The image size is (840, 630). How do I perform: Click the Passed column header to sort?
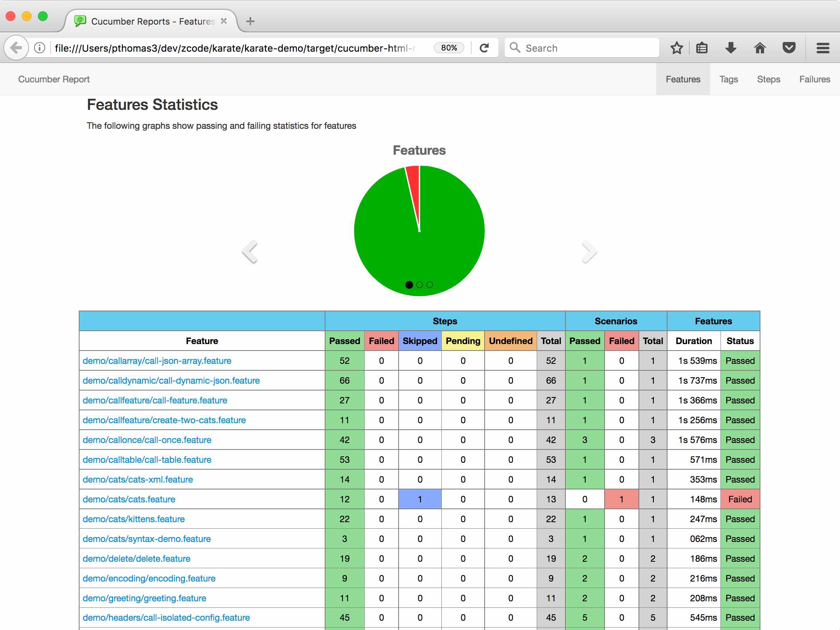click(x=344, y=341)
